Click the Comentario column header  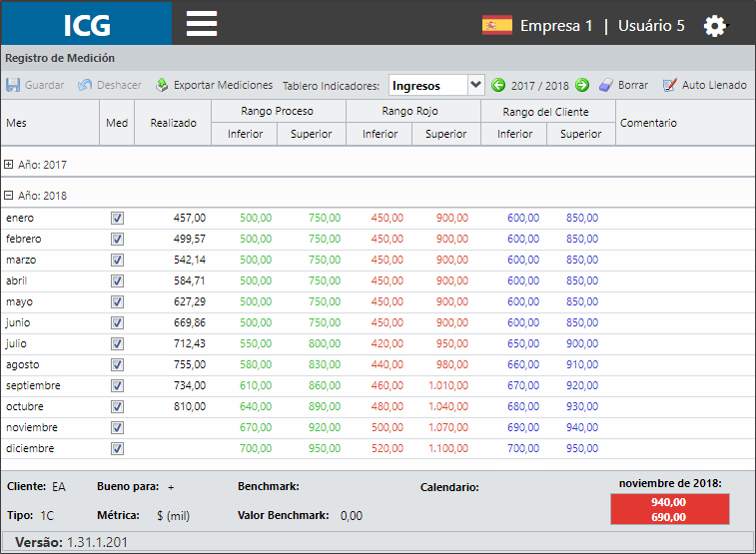[648, 123]
